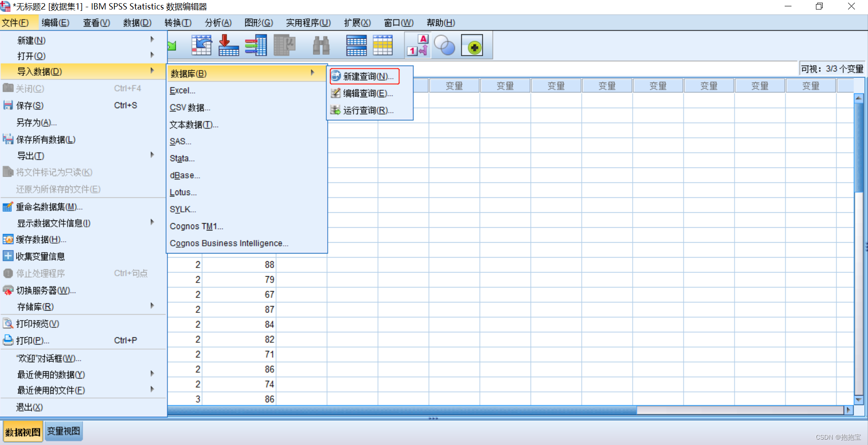868x445 pixels.
Task: Open the 实用程序(U) menu
Action: click(308, 23)
